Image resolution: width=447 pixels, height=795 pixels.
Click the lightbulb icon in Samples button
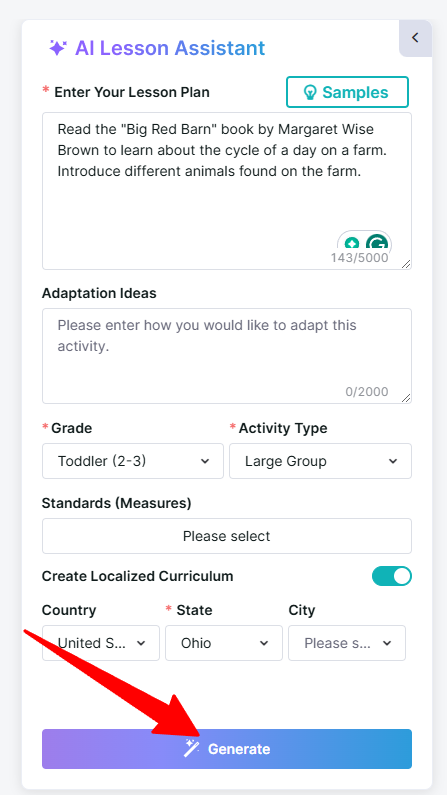309,92
